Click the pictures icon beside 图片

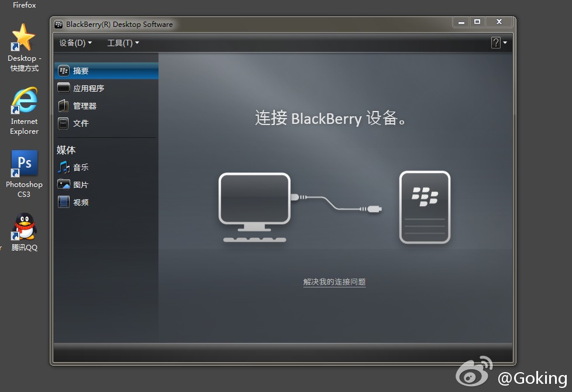[x=64, y=185]
